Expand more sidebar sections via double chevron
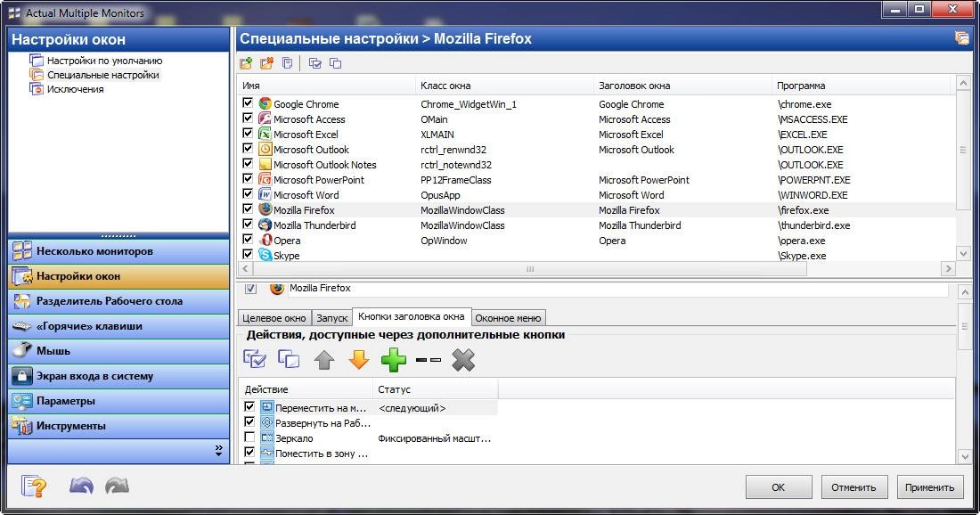Viewport: 980px width, 515px height. (x=219, y=451)
